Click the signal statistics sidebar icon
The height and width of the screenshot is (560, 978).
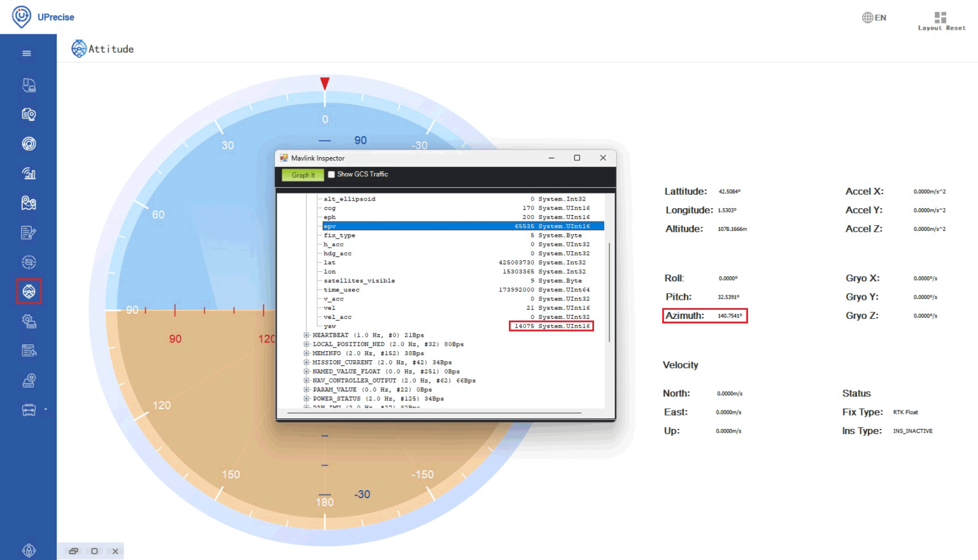[29, 173]
